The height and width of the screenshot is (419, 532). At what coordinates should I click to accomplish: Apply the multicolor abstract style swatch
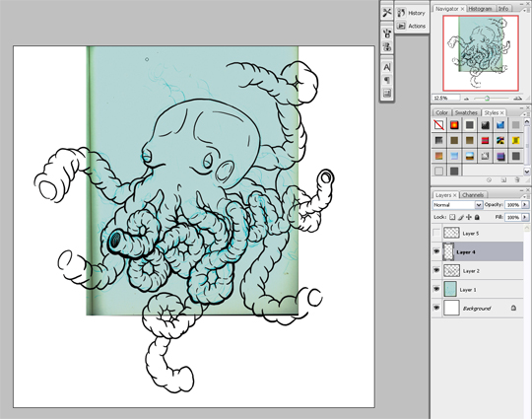(500, 140)
